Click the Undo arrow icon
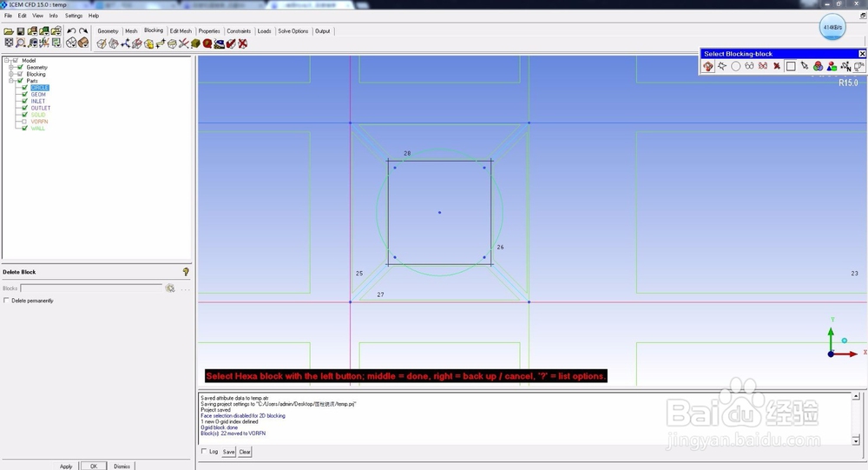This screenshot has width=868, height=470. 71,31
